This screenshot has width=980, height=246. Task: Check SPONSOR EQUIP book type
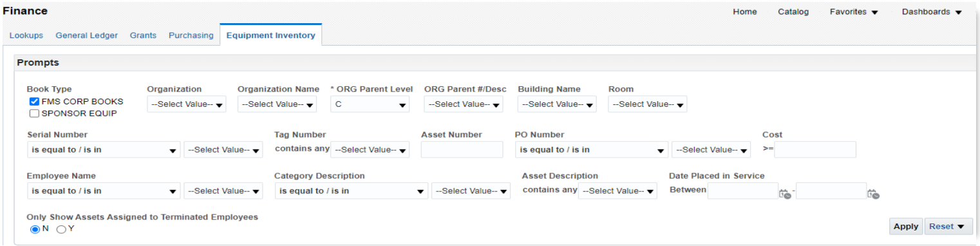click(34, 113)
